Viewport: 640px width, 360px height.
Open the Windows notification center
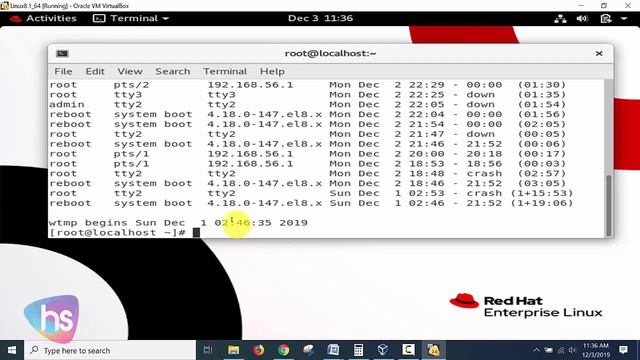[623, 350]
